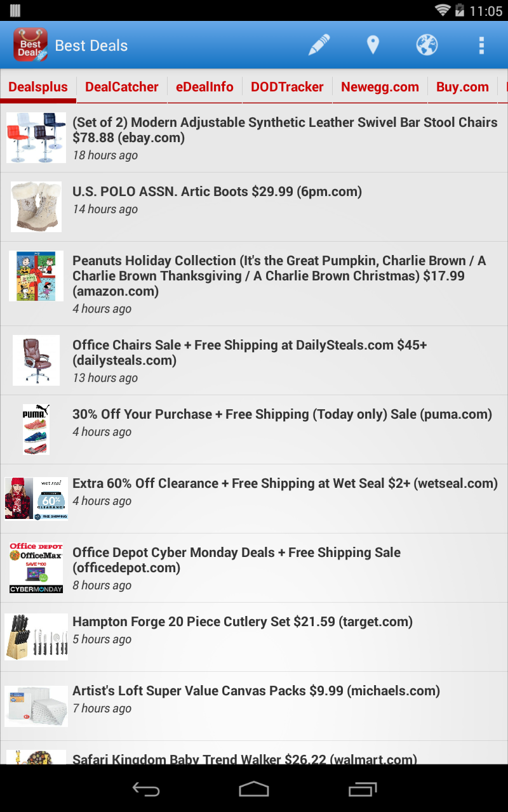508x812 pixels.
Task: Switch to the eDealInfo tab
Action: [x=204, y=87]
